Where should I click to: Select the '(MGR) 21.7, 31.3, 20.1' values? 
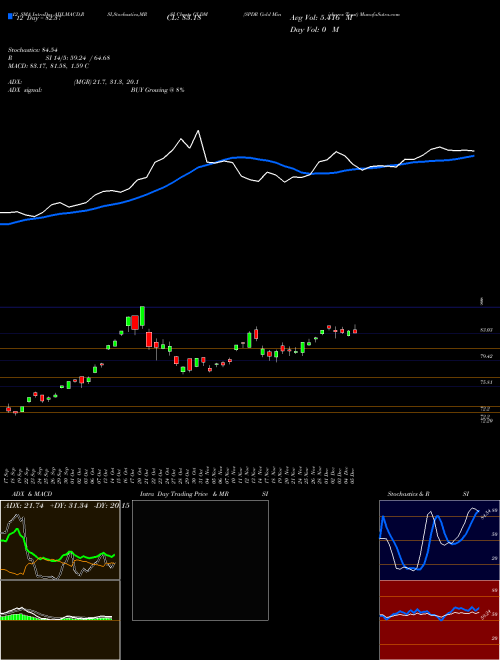coord(106,82)
